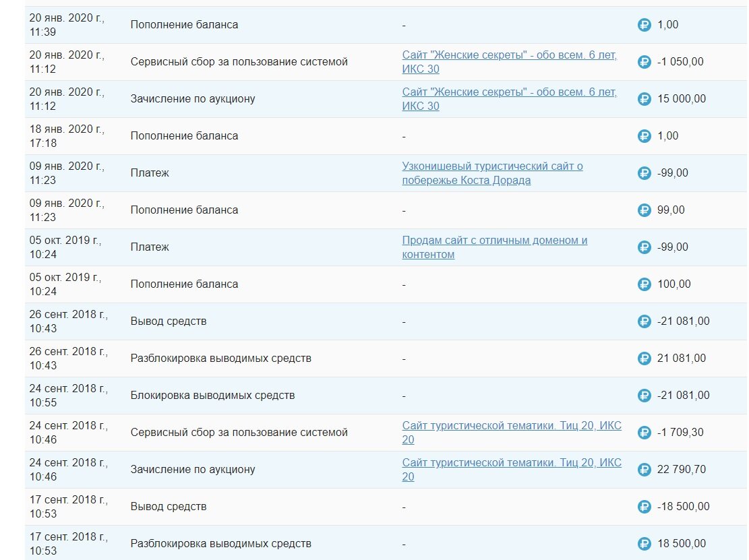Select 'Зачисление по аукциону' text dated 20 янв. 2020
749x560 pixels.
(x=193, y=99)
